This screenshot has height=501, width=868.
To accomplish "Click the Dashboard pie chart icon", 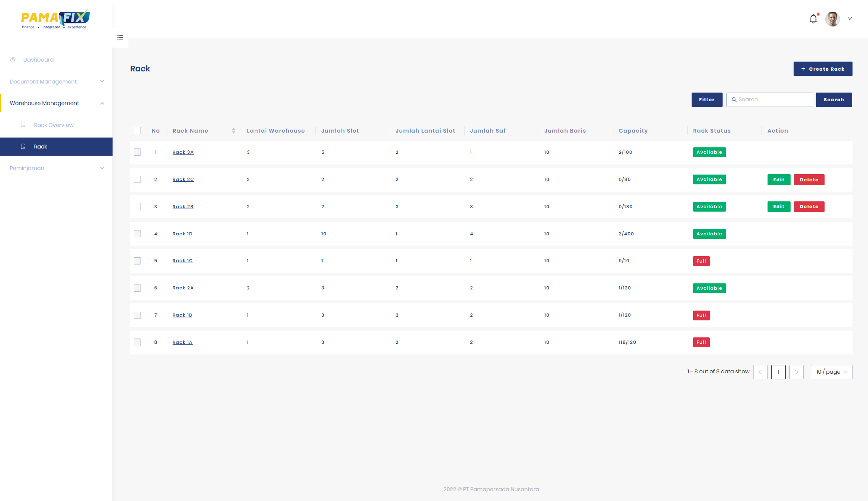I will 13,60.
